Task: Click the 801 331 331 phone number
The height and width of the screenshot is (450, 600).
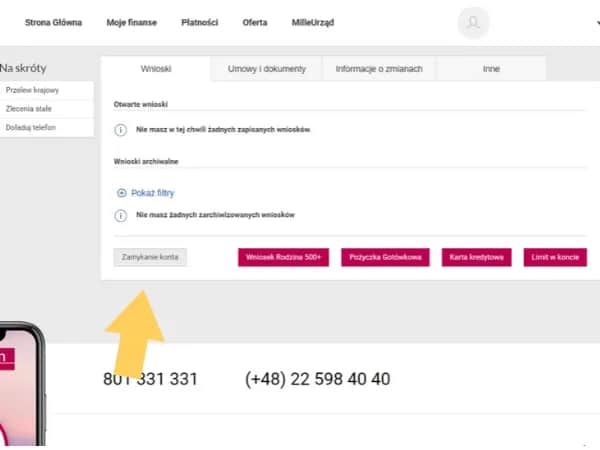Action: (x=150, y=379)
